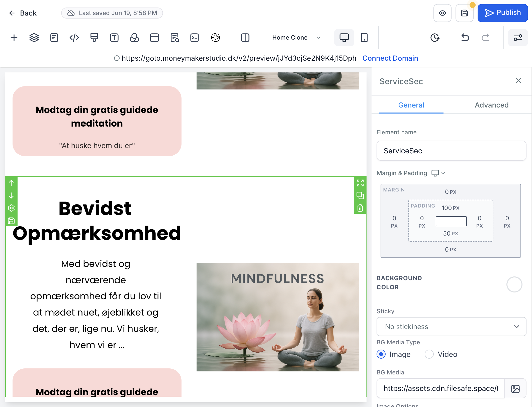Viewport: 532px width, 407px height.
Task: Go Back to previous screen
Action: 23,13
